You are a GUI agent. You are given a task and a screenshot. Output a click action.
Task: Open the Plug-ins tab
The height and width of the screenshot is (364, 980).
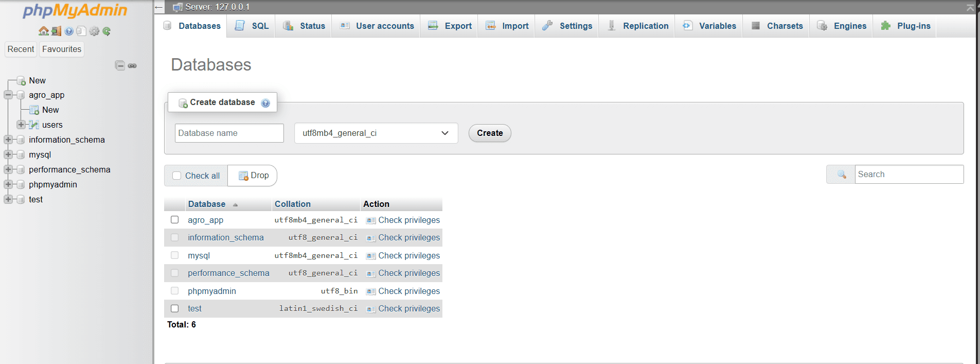click(x=905, y=26)
